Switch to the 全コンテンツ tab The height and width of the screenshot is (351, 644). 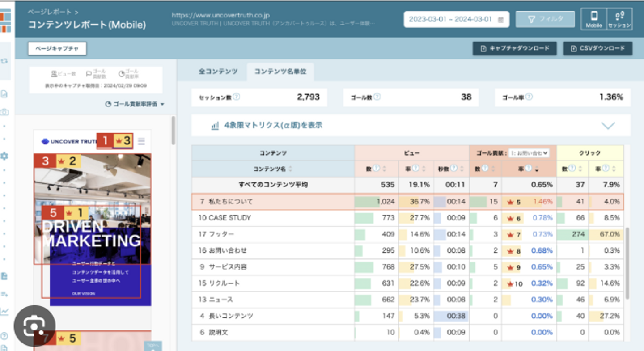click(218, 72)
